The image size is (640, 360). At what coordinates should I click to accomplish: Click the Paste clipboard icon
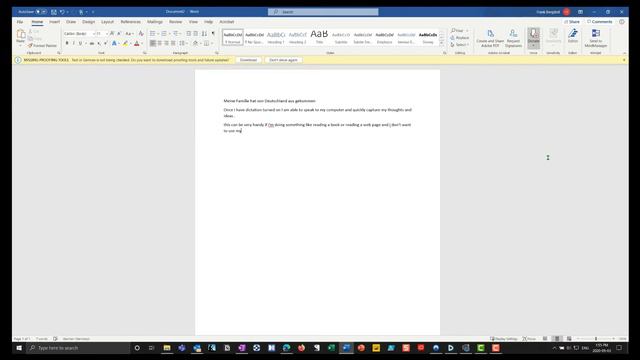(x=20, y=34)
